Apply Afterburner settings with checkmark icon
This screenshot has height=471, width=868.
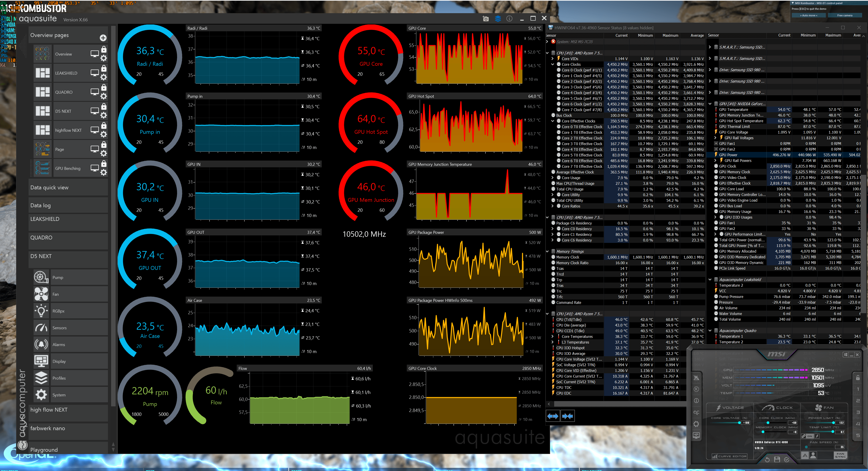(x=787, y=459)
